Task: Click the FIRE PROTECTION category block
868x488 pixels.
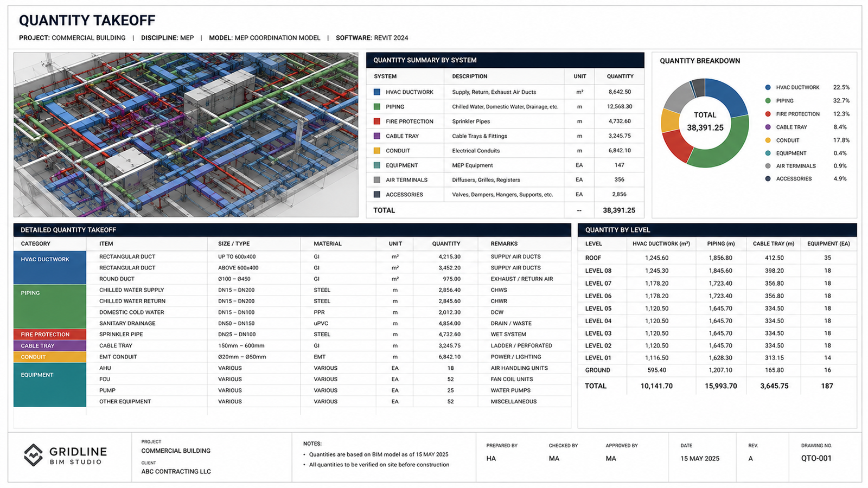Action: 50,335
